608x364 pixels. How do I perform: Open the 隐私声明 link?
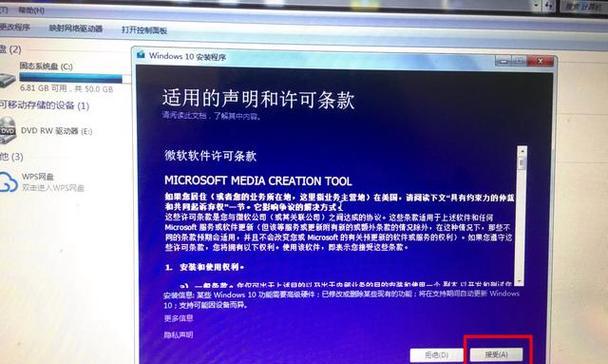click(178, 335)
